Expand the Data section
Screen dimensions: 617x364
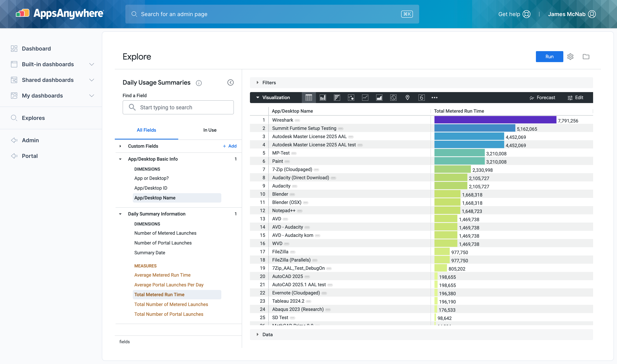coord(267,335)
